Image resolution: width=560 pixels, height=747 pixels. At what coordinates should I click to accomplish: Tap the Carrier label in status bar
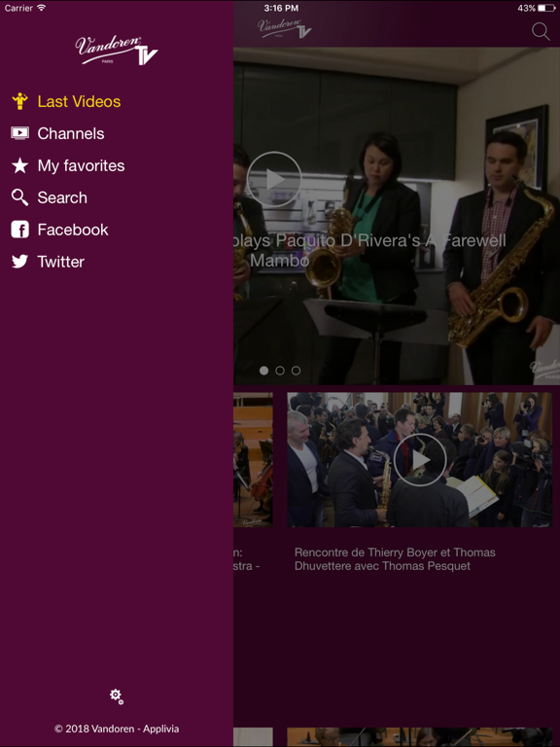pyautogui.click(x=18, y=8)
